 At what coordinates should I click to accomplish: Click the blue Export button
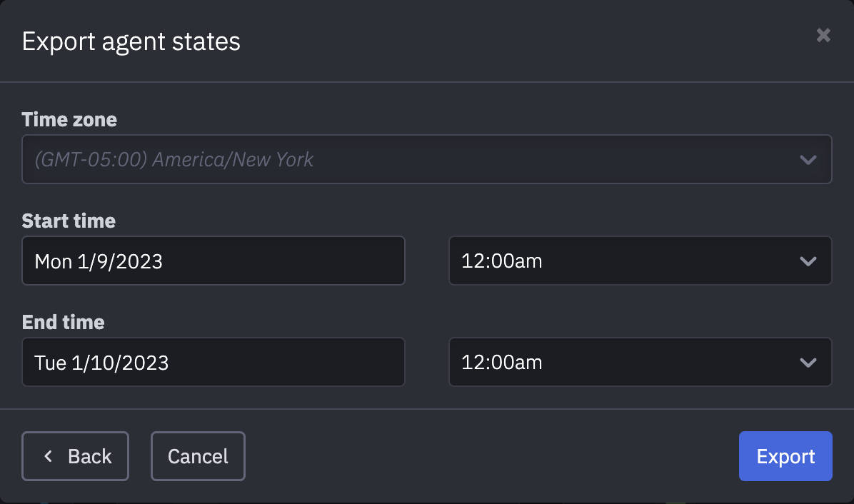[x=785, y=456]
